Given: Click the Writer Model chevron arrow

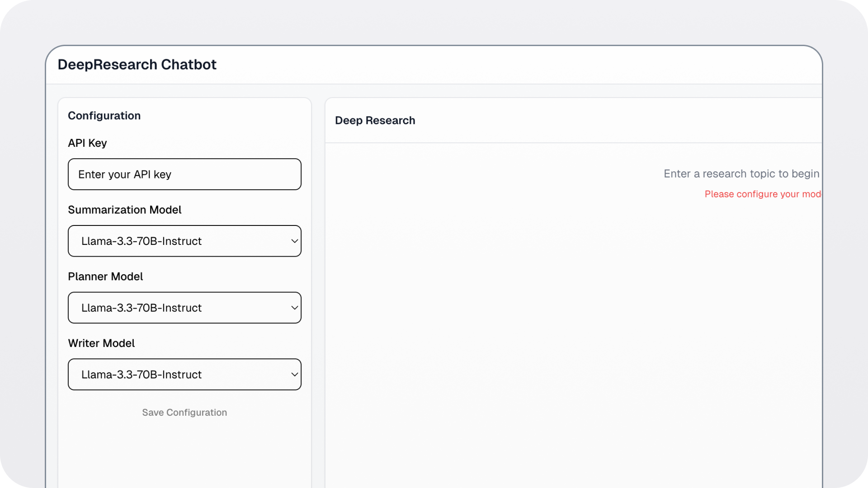Looking at the screenshot, I should coord(294,375).
